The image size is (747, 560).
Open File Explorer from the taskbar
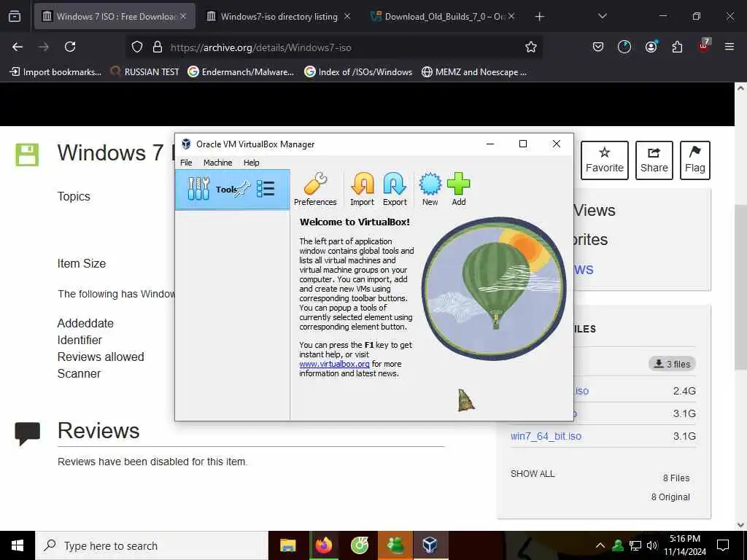pyautogui.click(x=287, y=545)
